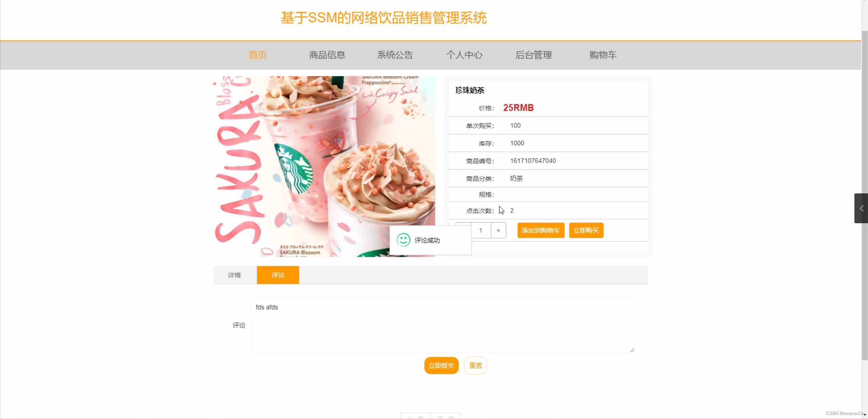Click the 立即提交 submit button
Image resolution: width=868 pixels, height=419 pixels.
[441, 365]
